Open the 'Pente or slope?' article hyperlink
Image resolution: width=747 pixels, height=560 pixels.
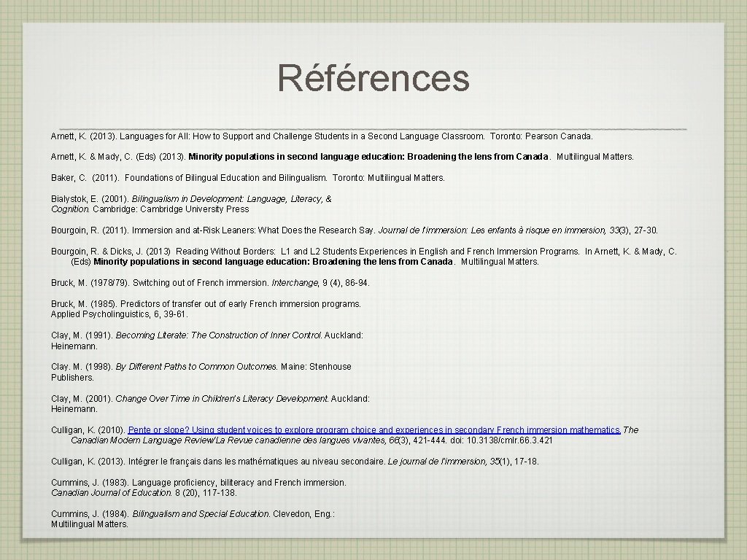pyautogui.click(x=374, y=430)
